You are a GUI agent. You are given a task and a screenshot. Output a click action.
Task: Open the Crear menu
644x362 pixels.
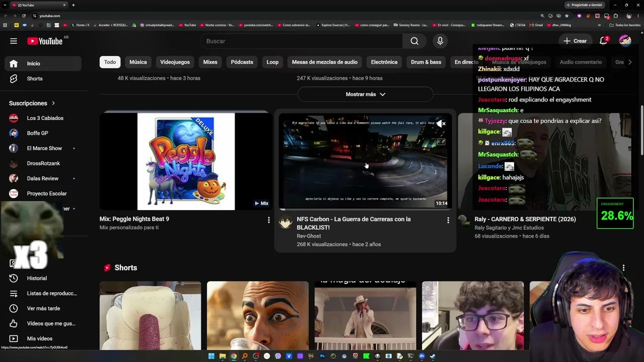(x=575, y=41)
